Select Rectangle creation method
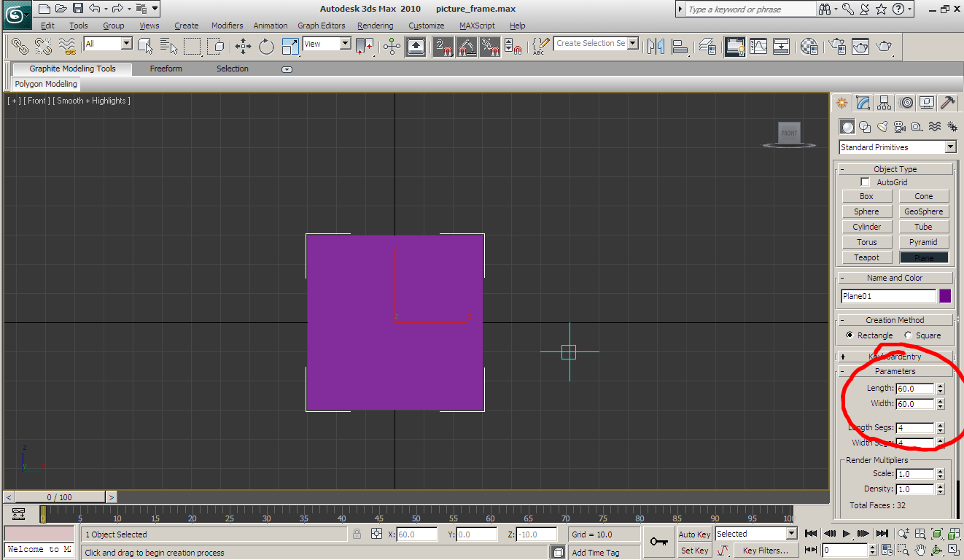 point(850,335)
